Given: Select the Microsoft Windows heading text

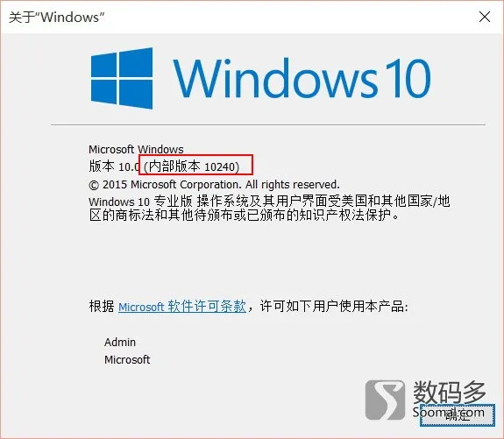Looking at the screenshot, I should coord(136,150).
